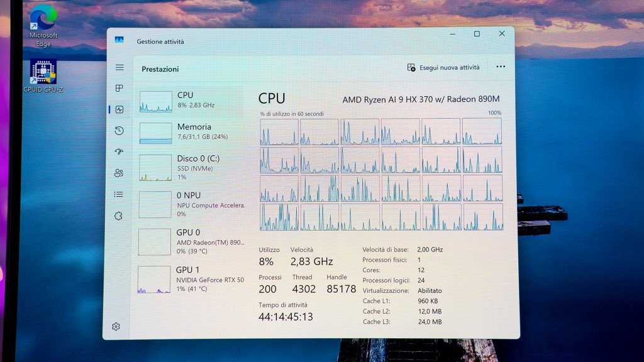Click '% di utilizzo in 60 secondi' label
Screen dimensions: 644x362
(x=292, y=114)
